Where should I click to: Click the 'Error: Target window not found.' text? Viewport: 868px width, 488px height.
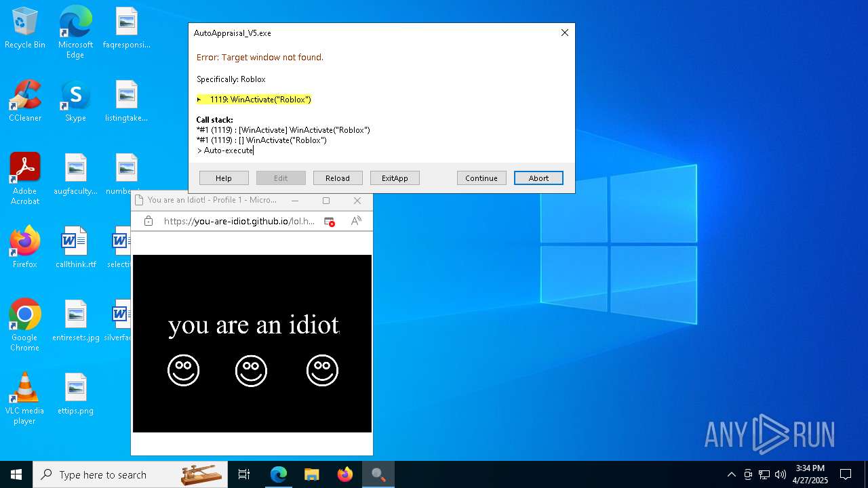point(260,58)
